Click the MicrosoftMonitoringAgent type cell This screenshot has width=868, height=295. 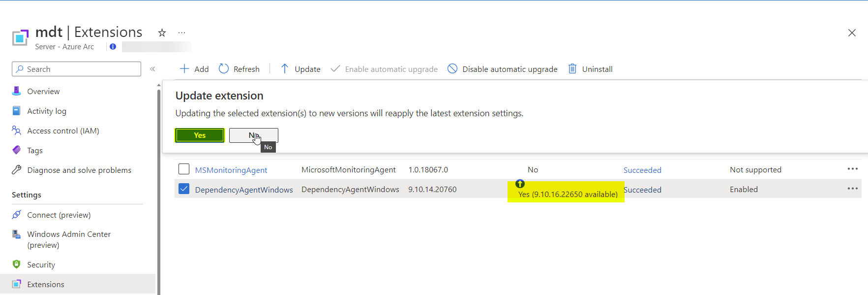click(349, 170)
